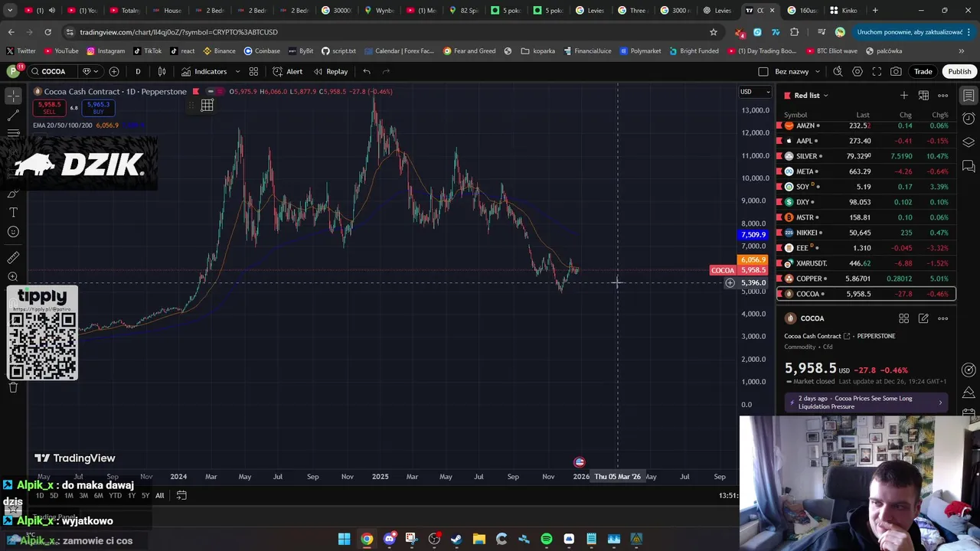
Task: Expand the Cocoa news headline
Action: 865,403
